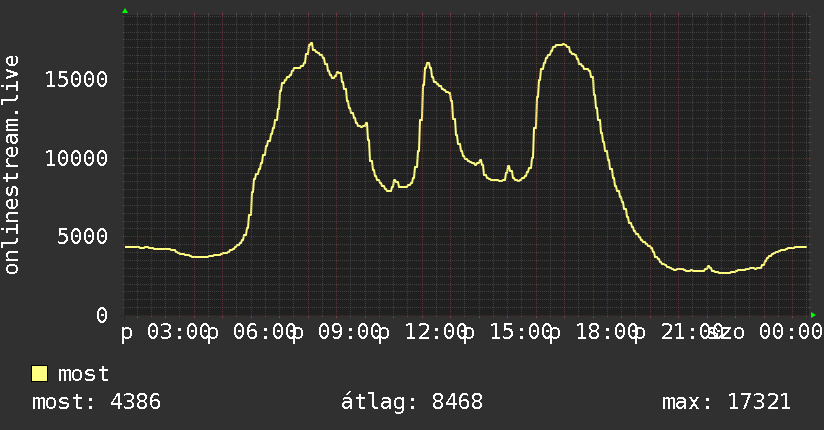Click the y-axis label 0
824x430 pixels.
click(102, 315)
